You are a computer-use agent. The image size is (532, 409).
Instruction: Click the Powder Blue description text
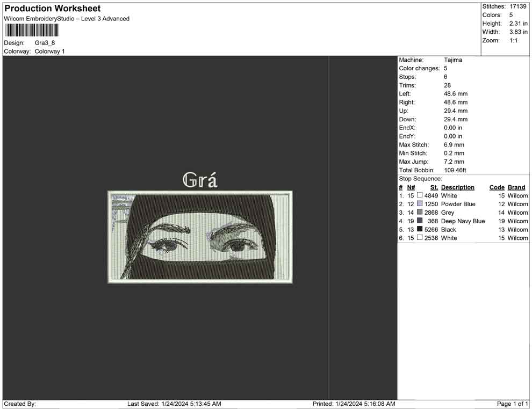pos(458,204)
